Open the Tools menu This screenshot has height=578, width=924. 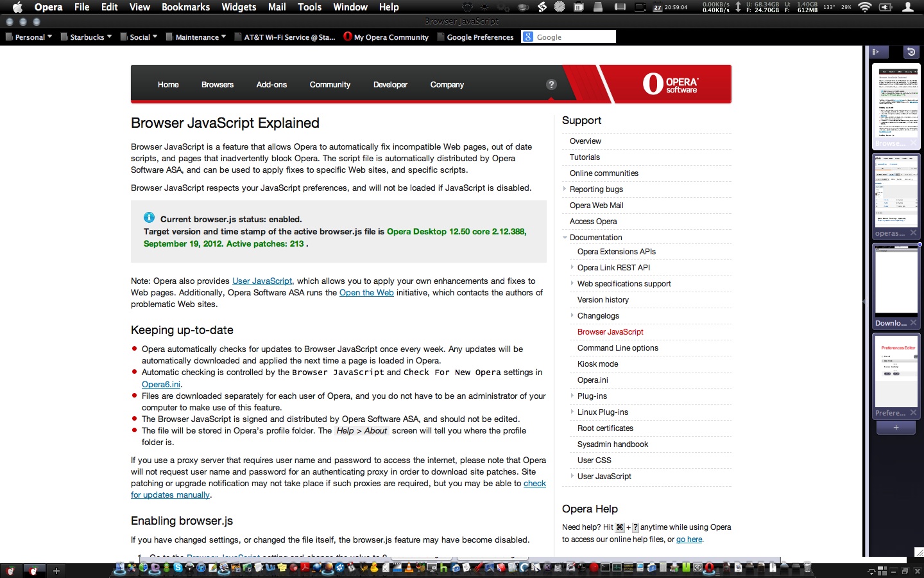309,7
